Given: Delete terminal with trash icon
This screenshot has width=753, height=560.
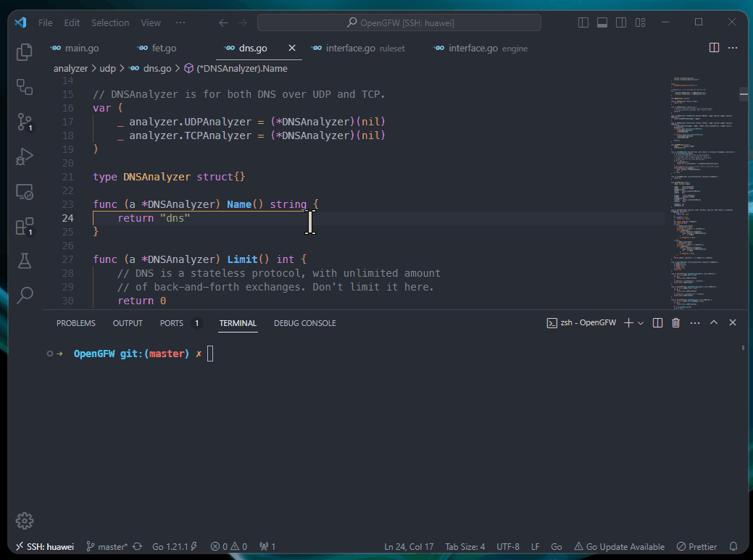Looking at the screenshot, I should pos(676,323).
